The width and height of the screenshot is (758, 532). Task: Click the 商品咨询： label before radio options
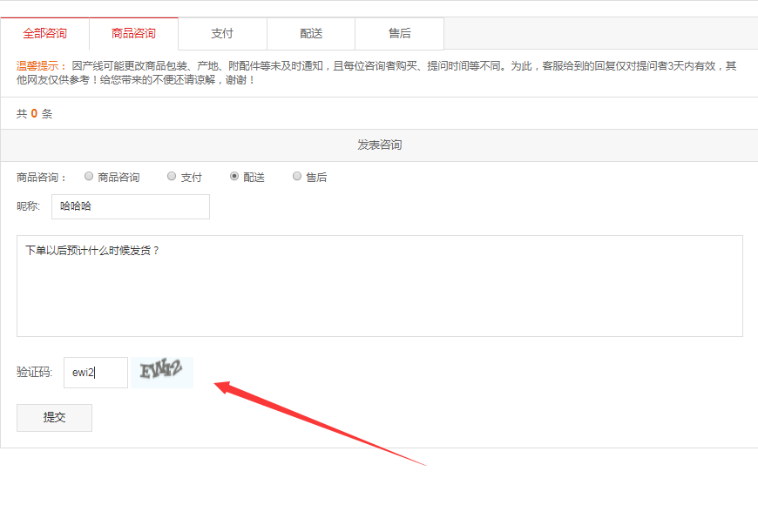[42, 177]
